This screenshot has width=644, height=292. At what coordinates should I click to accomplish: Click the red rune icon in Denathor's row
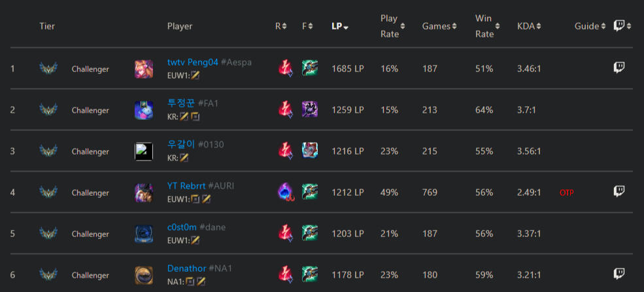pos(285,274)
